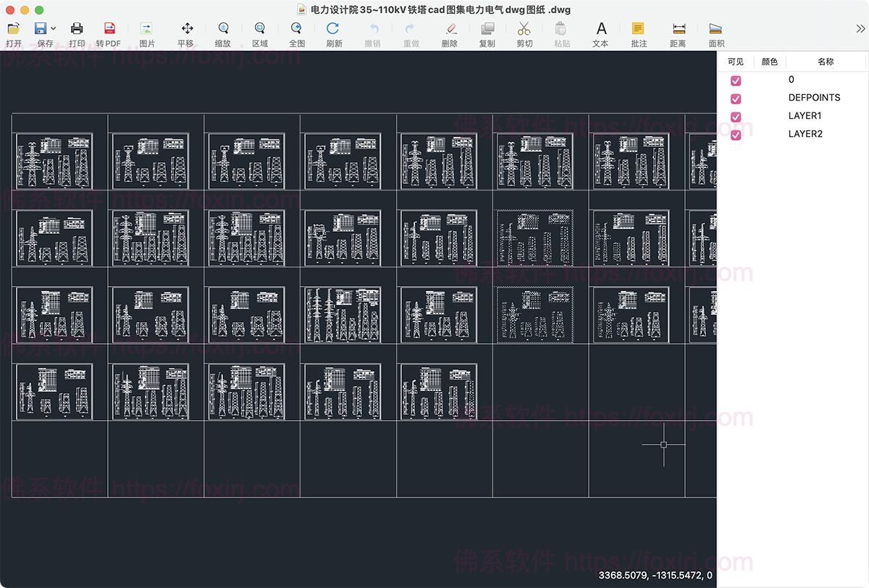This screenshot has height=588, width=869.
Task: Click the first tower drawing sheet thumbnail
Action: tap(54, 161)
